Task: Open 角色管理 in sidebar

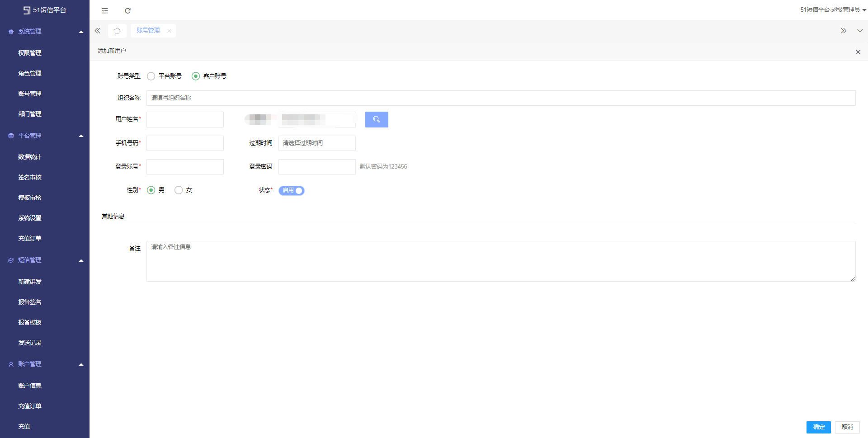Action: pos(30,73)
